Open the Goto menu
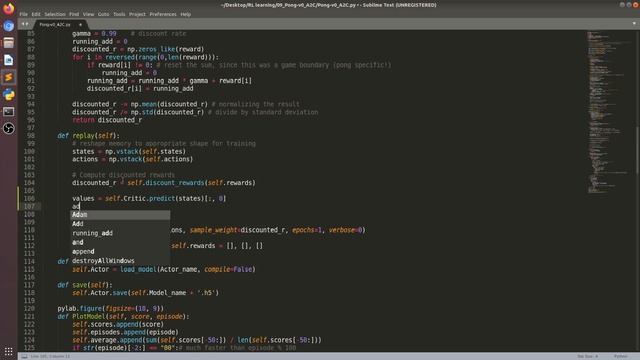The width and height of the screenshot is (640, 360). pyautogui.click(x=103, y=14)
